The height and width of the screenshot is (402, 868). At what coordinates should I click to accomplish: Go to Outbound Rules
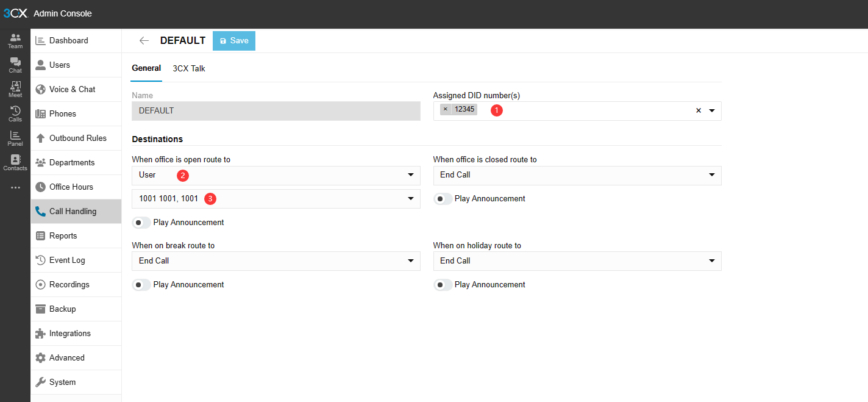(x=76, y=138)
